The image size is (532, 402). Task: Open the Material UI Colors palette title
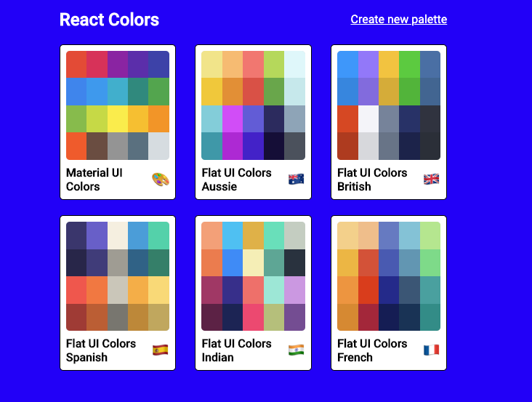[x=94, y=180]
